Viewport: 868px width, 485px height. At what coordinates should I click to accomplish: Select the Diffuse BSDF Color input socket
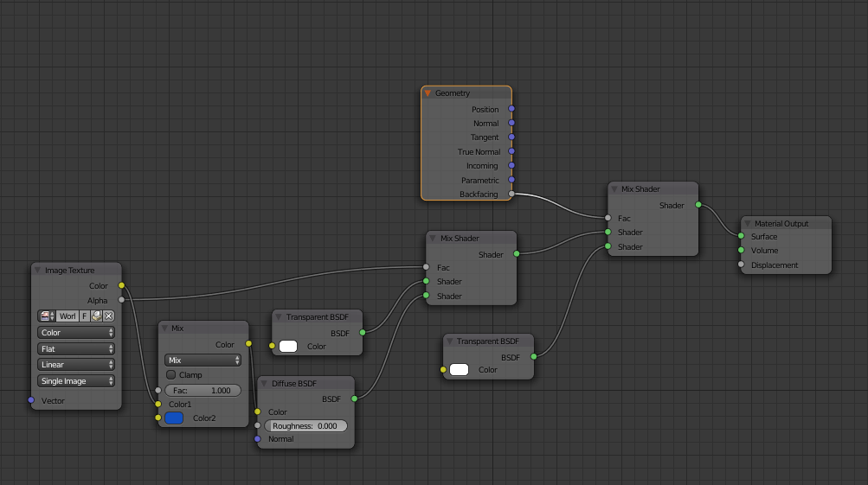(257, 412)
